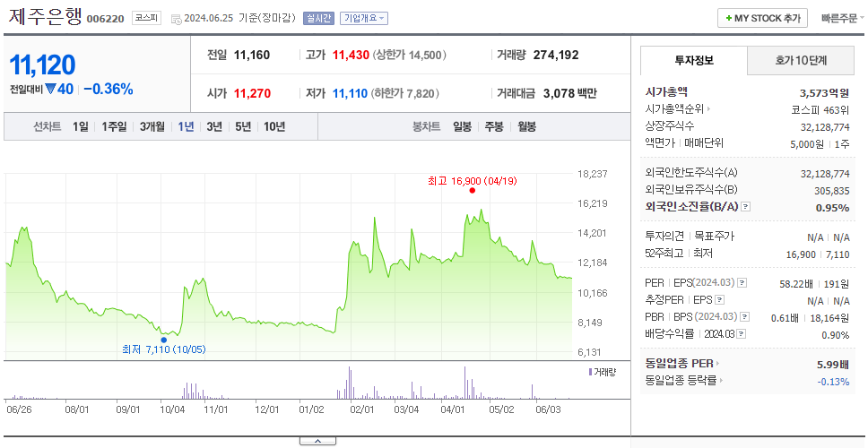The image size is (868, 448).
Task: Click the 코스피 market badge
Action: point(146,18)
